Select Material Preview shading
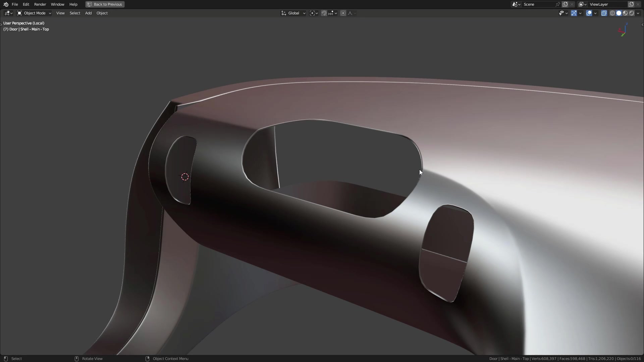This screenshot has width=644, height=362. pyautogui.click(x=625, y=13)
